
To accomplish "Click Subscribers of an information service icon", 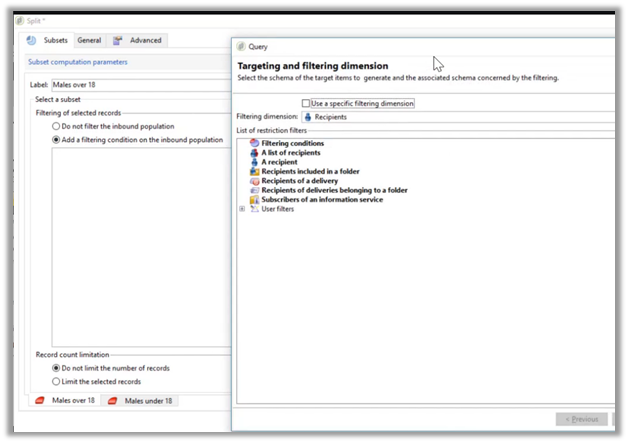I will click(254, 199).
